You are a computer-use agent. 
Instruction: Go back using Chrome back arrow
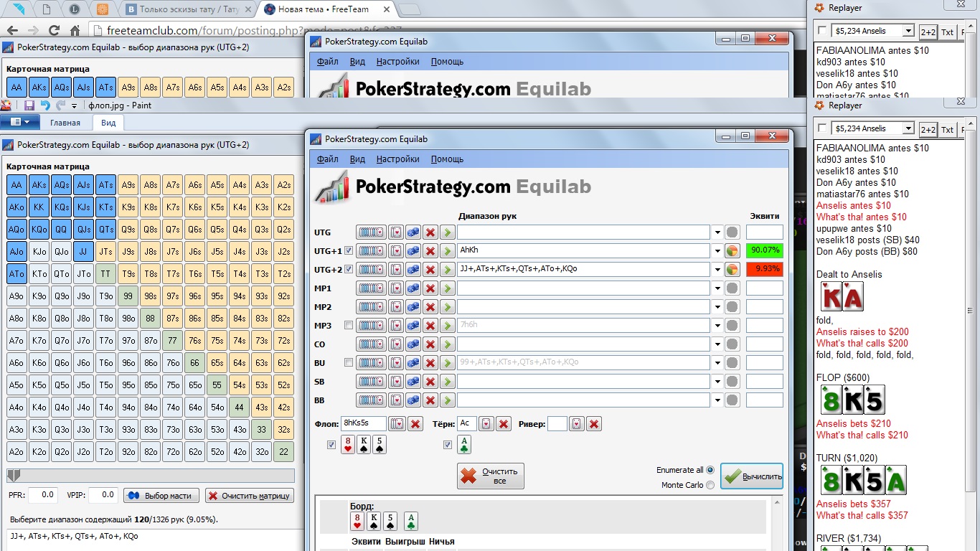click(x=12, y=31)
